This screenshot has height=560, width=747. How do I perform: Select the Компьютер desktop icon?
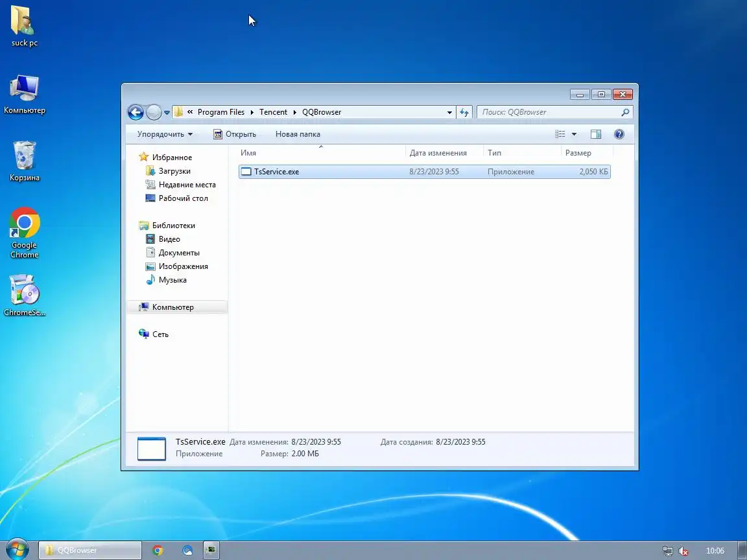24,94
